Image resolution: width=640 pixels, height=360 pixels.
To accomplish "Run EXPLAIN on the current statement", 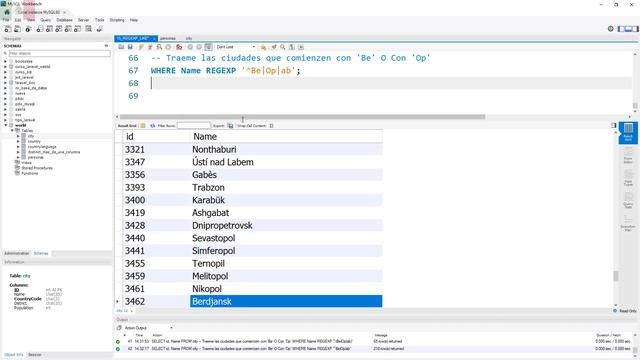I will click(x=159, y=47).
